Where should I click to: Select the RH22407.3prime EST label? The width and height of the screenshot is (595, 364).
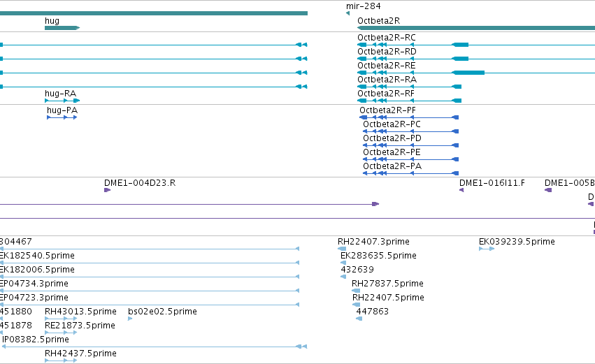pyautogui.click(x=373, y=242)
